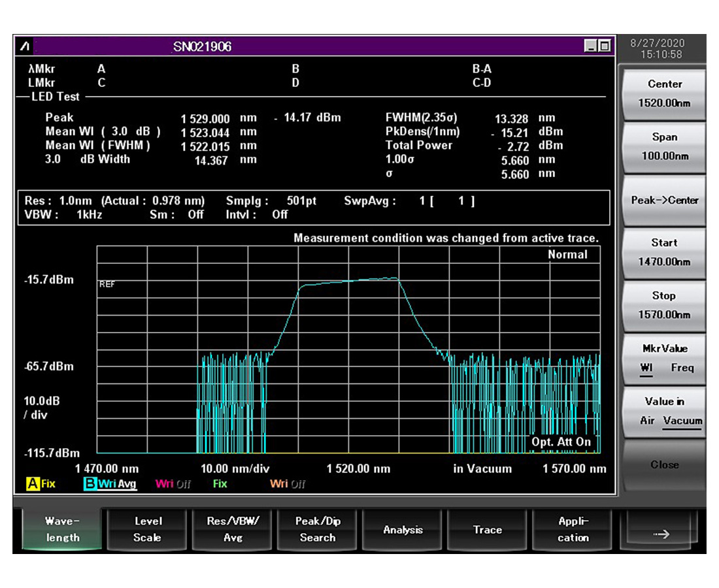
Task: Open the Span 100.00nm setting
Action: (664, 146)
